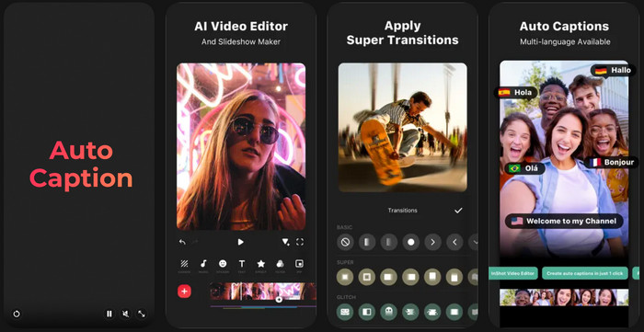Click the friends clip thumbnail strip

[564, 298]
